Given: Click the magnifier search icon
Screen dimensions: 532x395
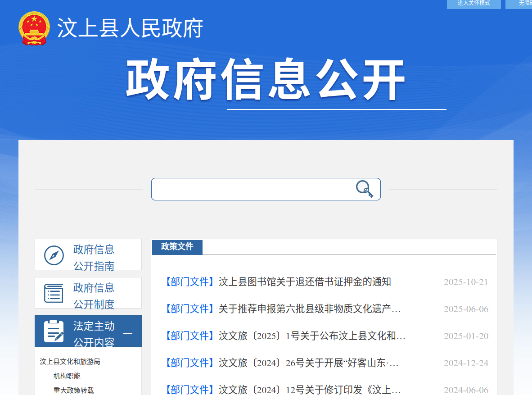Looking at the screenshot, I should coord(364,189).
